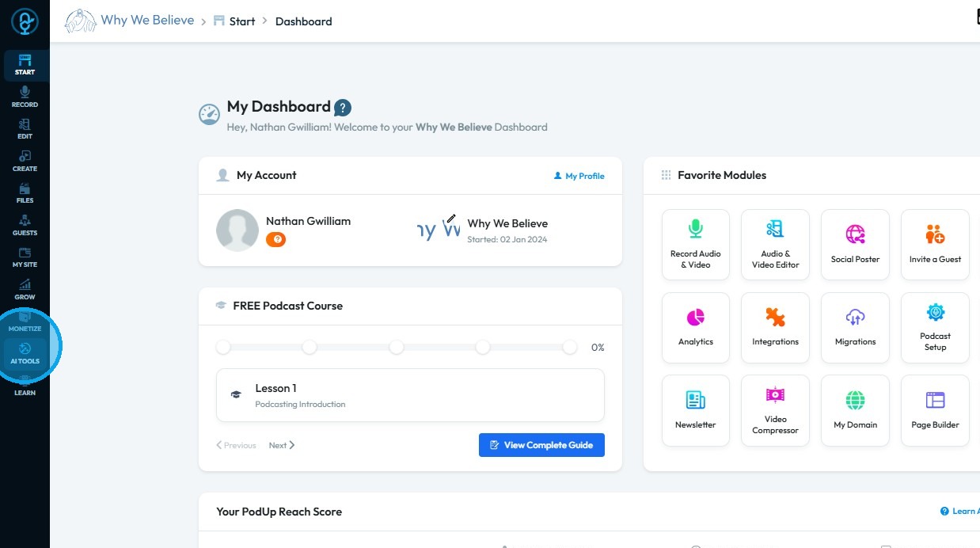Open the Video Compressor module
The image size is (980, 548).
click(775, 410)
